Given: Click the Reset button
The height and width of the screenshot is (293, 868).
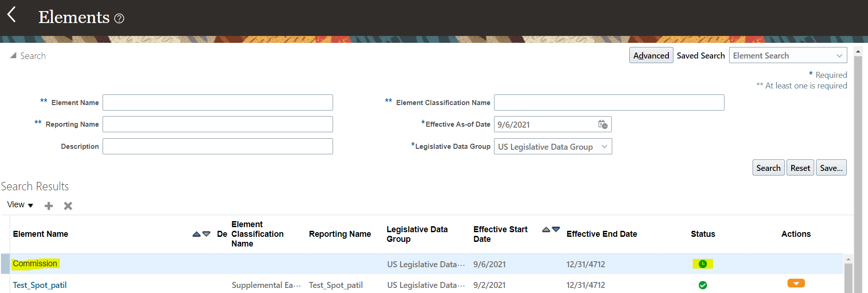Looking at the screenshot, I should coord(800,168).
